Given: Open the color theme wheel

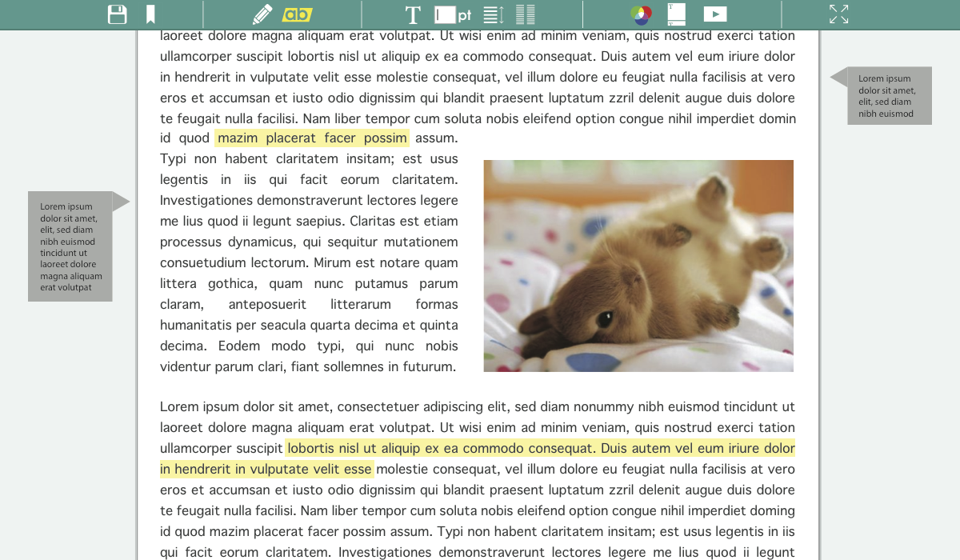Looking at the screenshot, I should coord(641,14).
